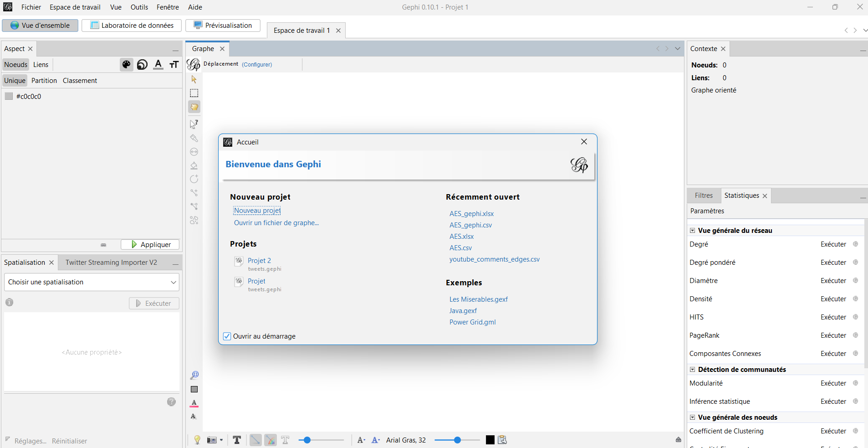Click the node color palette icon
Screen dimensions: 868x448
[x=126, y=65]
